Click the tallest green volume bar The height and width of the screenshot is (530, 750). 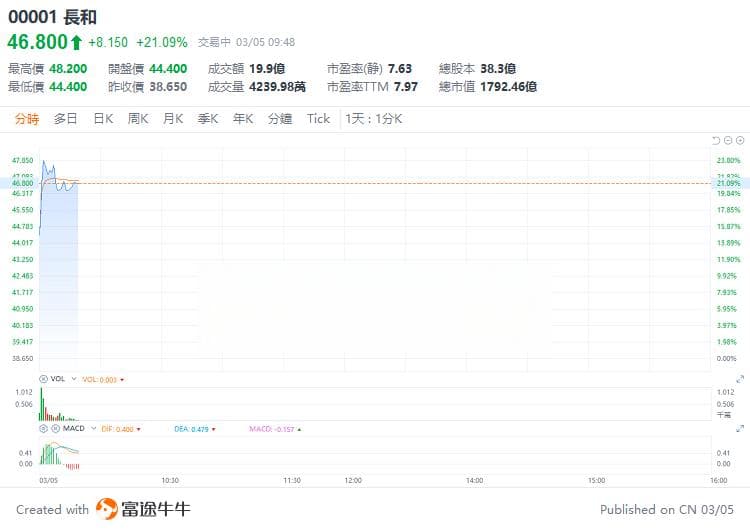[41, 404]
